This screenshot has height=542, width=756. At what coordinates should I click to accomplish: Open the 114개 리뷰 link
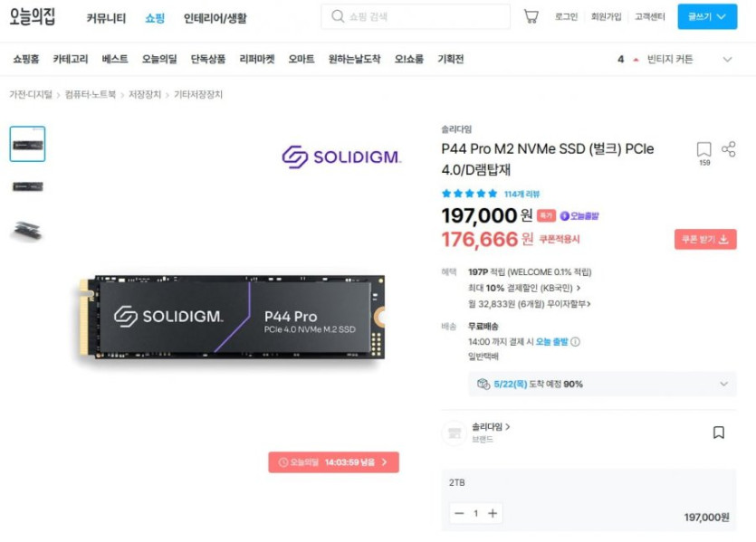pyautogui.click(x=522, y=194)
